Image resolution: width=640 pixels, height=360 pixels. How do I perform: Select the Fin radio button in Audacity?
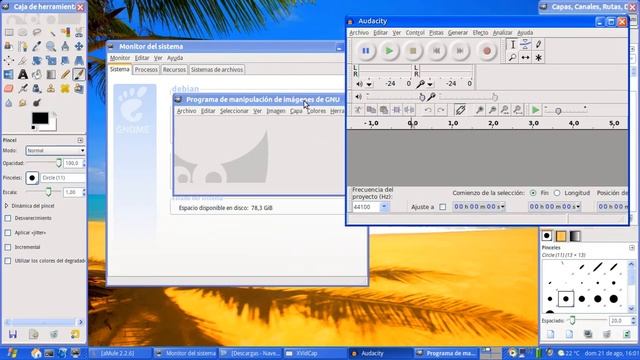pyautogui.click(x=533, y=193)
